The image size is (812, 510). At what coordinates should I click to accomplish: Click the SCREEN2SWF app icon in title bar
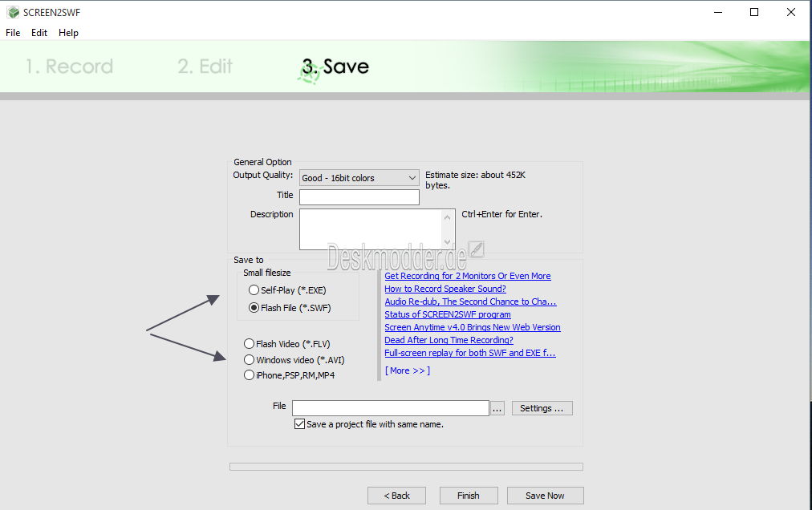coord(13,12)
